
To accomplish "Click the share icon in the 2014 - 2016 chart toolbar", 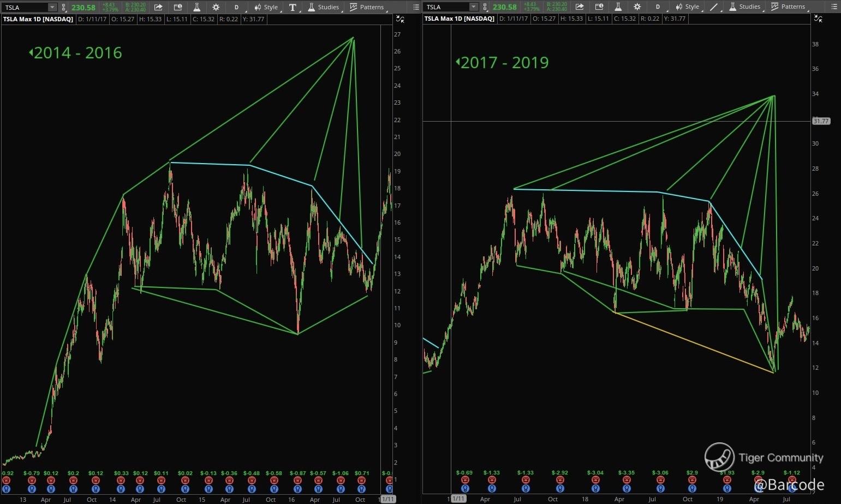I will [158, 7].
